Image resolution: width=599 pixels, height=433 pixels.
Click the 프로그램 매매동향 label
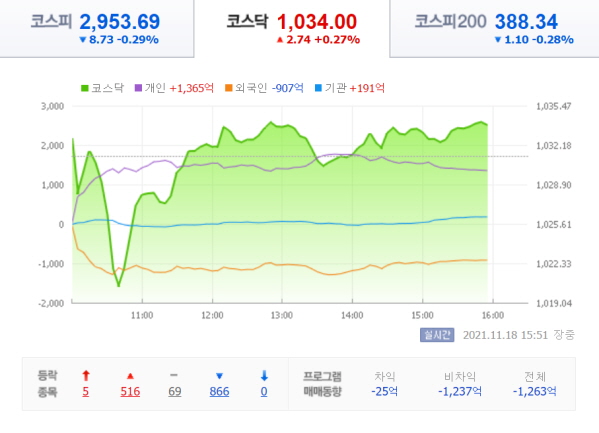(x=322, y=384)
